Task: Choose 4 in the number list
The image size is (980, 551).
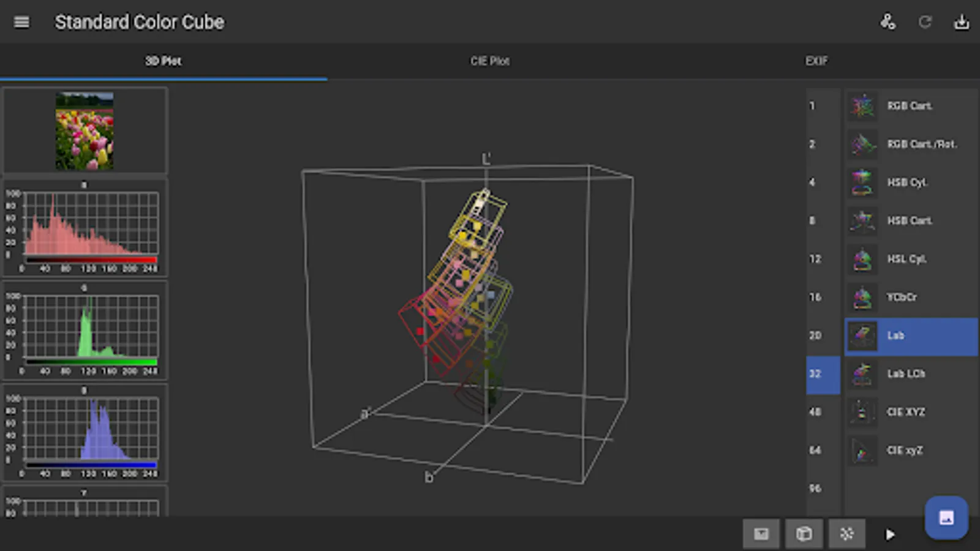Action: coord(823,182)
